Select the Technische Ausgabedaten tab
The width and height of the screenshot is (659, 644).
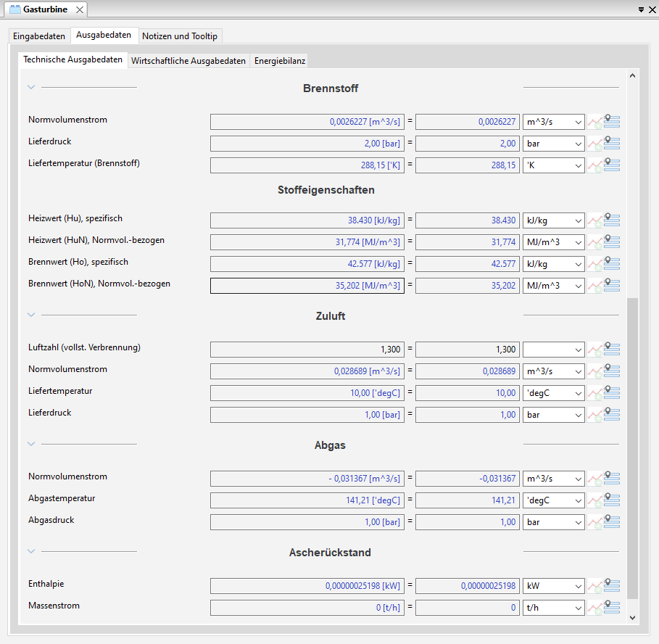[72, 59]
